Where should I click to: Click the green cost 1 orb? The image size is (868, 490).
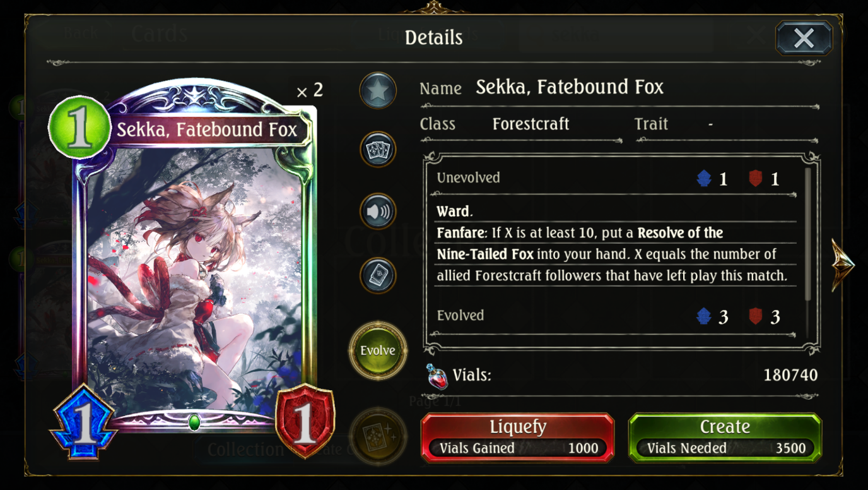80,127
